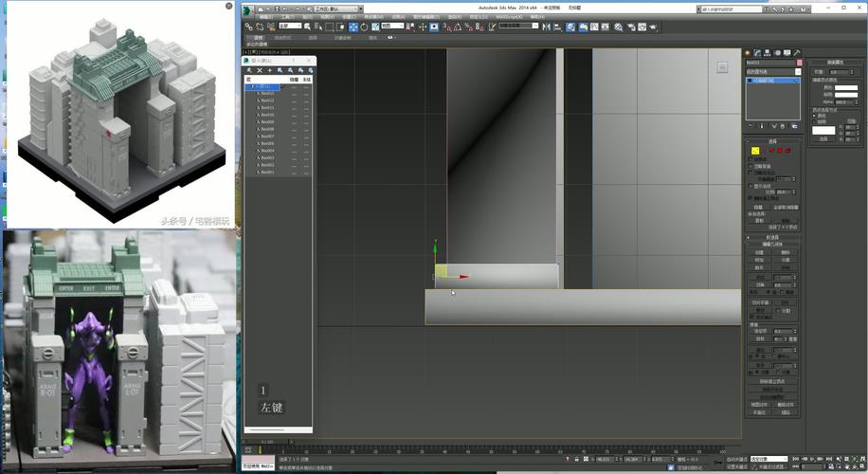Toggle the 按顶点 checkbox
This screenshot has width=868, height=474.
(x=750, y=159)
